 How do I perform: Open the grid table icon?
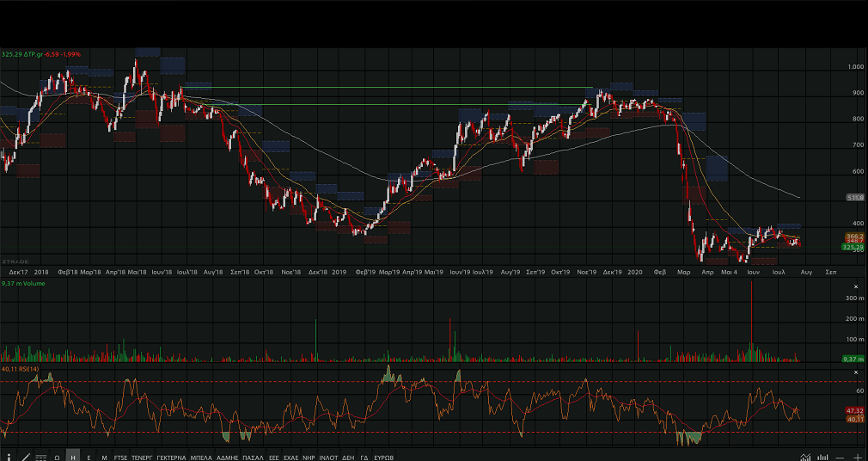tap(40, 458)
